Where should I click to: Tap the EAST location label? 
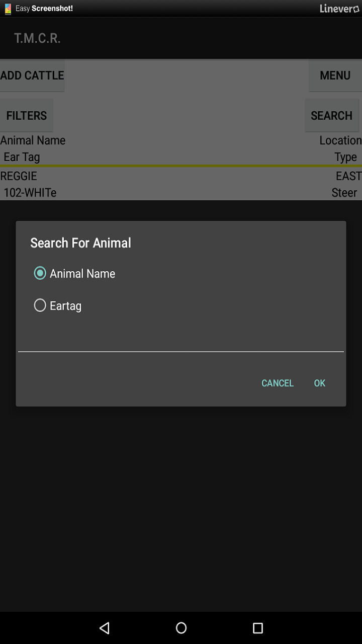pos(348,176)
